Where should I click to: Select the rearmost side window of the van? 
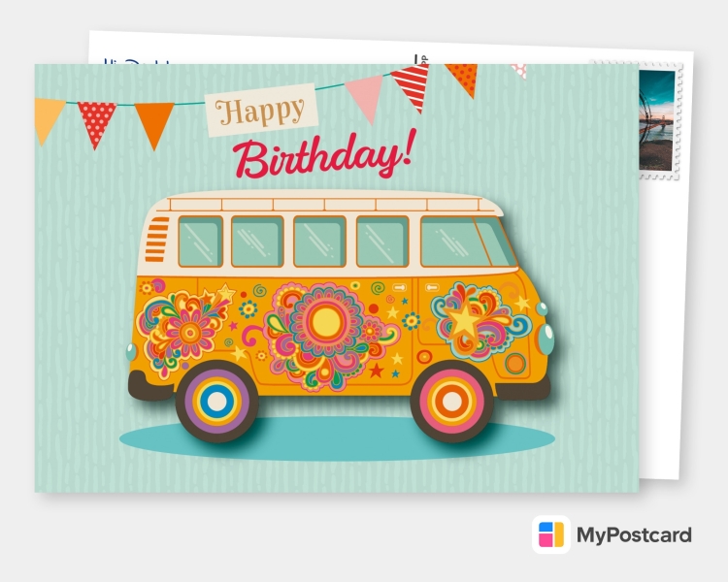pyautogui.click(x=200, y=241)
